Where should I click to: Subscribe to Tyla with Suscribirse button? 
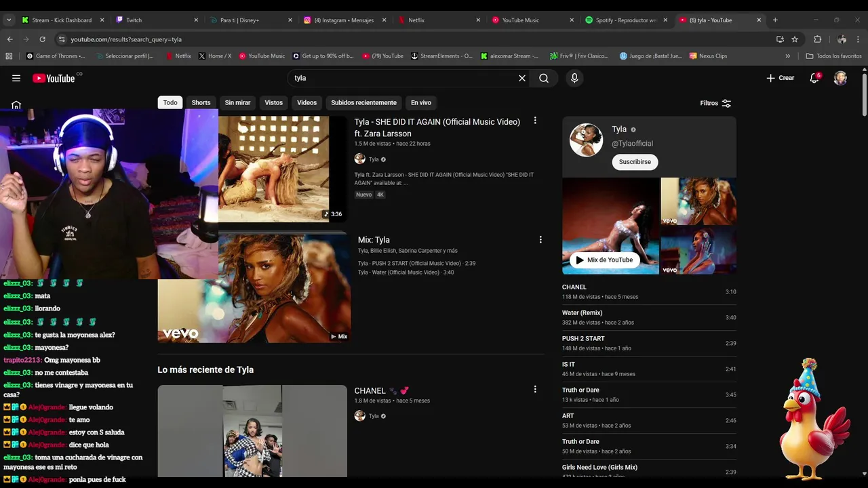click(635, 162)
